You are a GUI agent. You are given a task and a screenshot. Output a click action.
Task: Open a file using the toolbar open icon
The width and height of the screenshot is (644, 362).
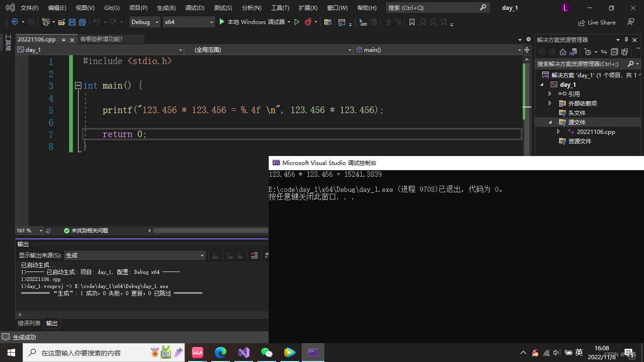click(61, 22)
